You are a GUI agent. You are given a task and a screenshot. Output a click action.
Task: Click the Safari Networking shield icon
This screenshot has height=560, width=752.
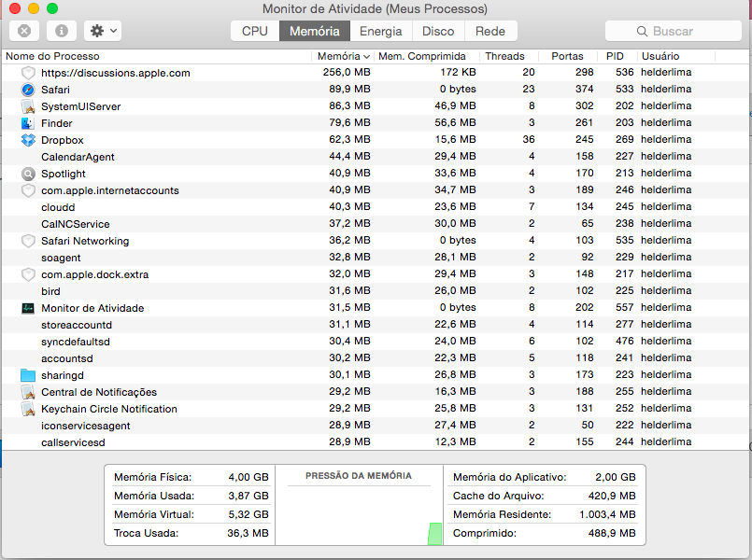28,241
